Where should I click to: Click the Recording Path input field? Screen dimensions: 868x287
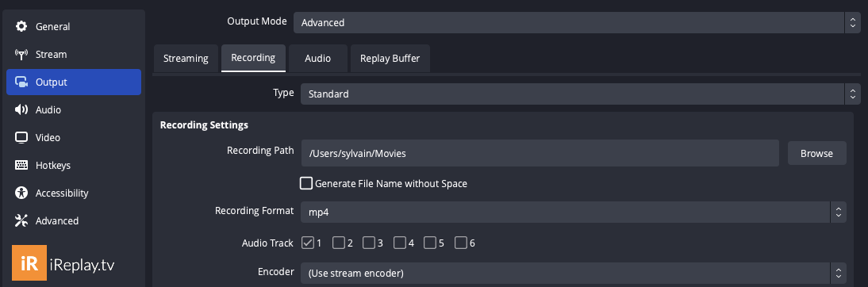pos(540,153)
